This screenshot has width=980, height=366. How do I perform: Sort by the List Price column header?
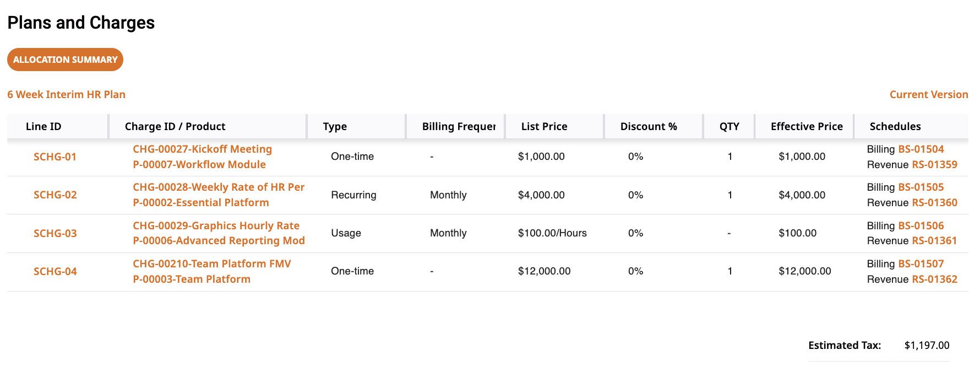(x=544, y=126)
